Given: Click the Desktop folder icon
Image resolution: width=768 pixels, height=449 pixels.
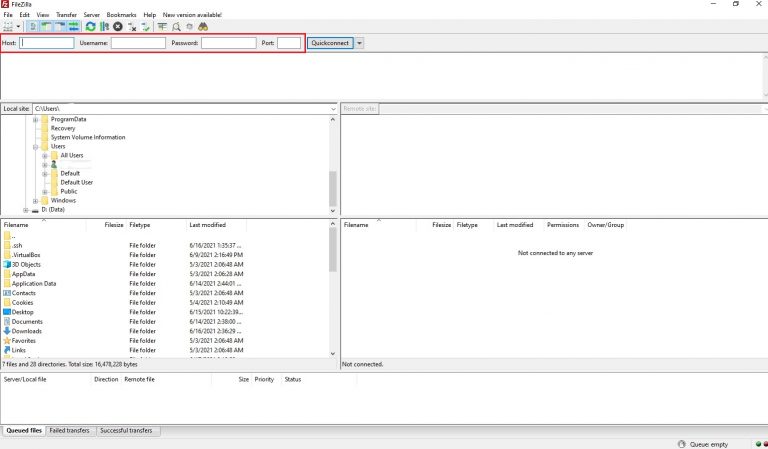Looking at the screenshot, I should [7, 312].
